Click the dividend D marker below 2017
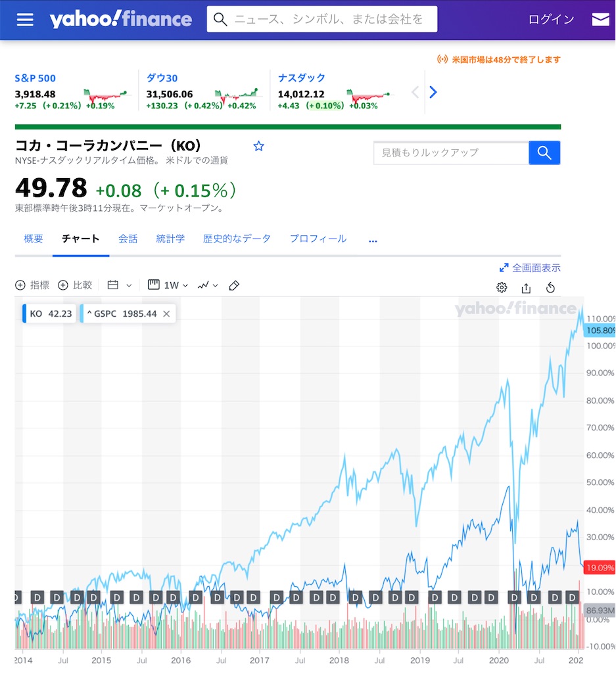 click(x=254, y=597)
